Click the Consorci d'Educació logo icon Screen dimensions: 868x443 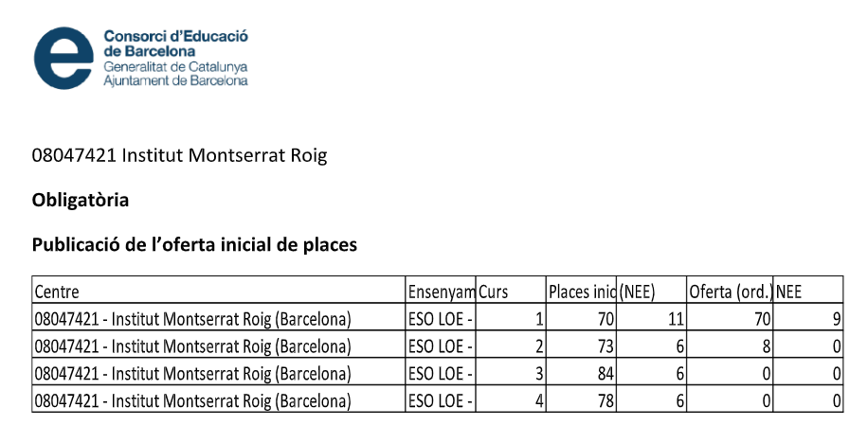point(63,58)
